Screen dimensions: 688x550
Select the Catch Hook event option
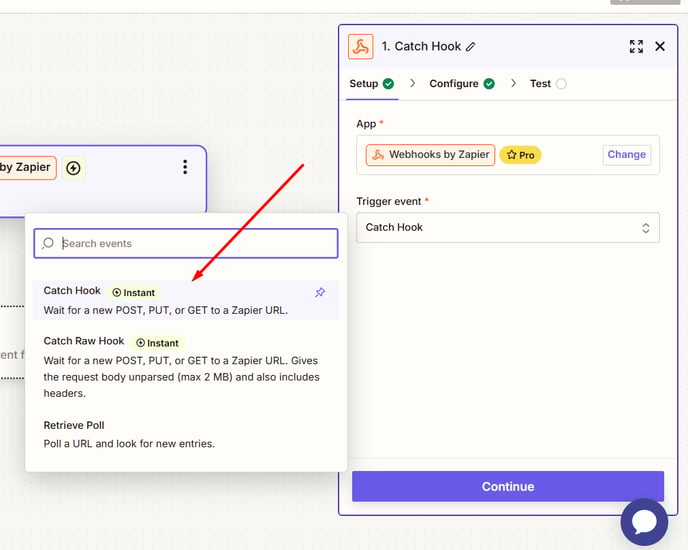coord(186,300)
